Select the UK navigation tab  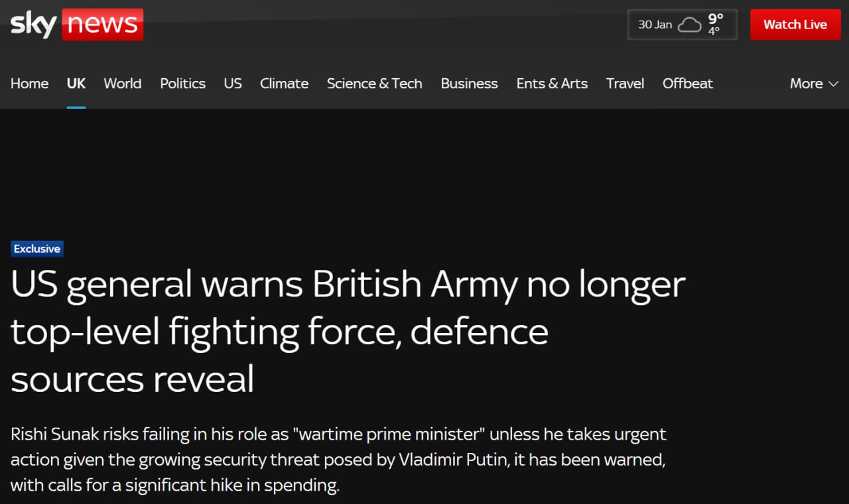[x=76, y=84]
